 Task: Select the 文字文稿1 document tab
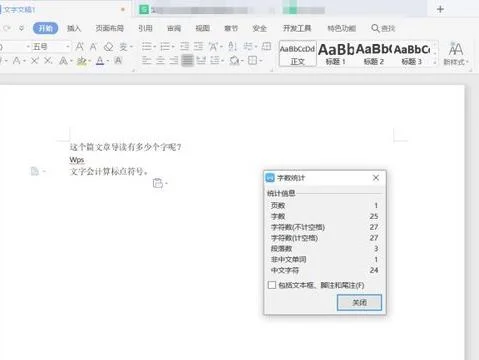(x=19, y=9)
